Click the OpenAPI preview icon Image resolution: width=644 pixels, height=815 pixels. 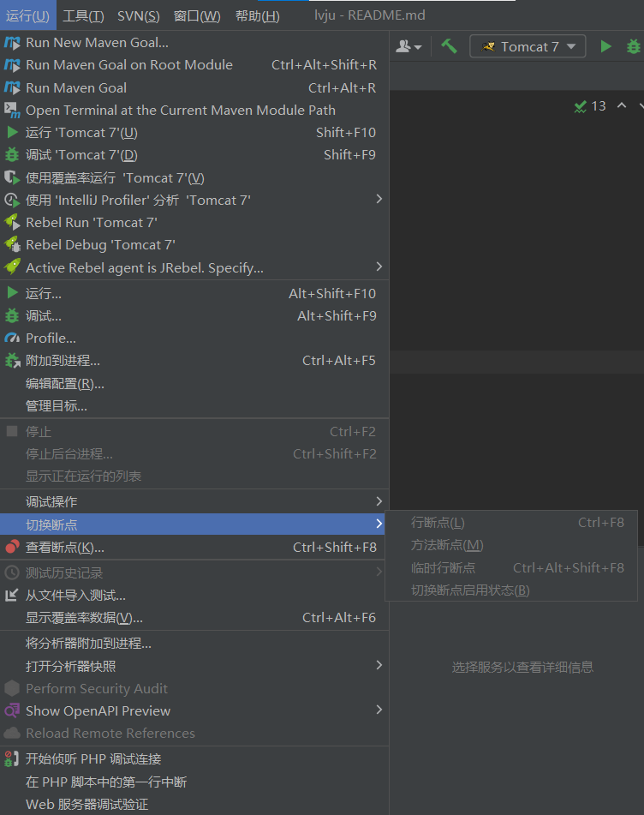tap(12, 710)
